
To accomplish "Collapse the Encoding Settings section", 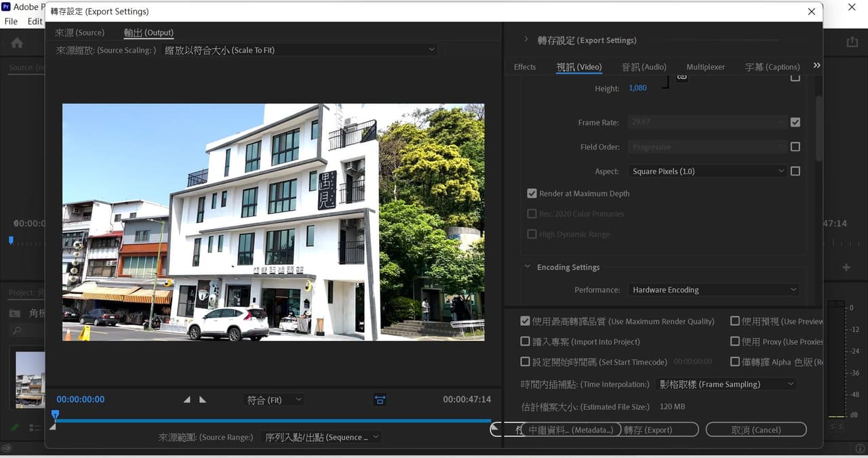I will (x=528, y=267).
